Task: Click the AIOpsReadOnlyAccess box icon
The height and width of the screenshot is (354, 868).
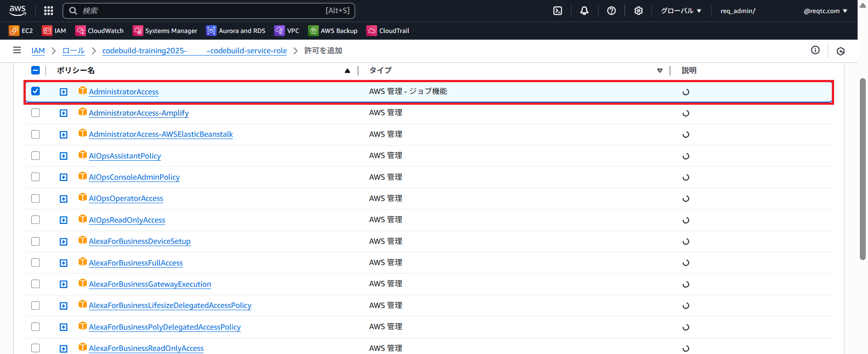Action: coord(82,219)
